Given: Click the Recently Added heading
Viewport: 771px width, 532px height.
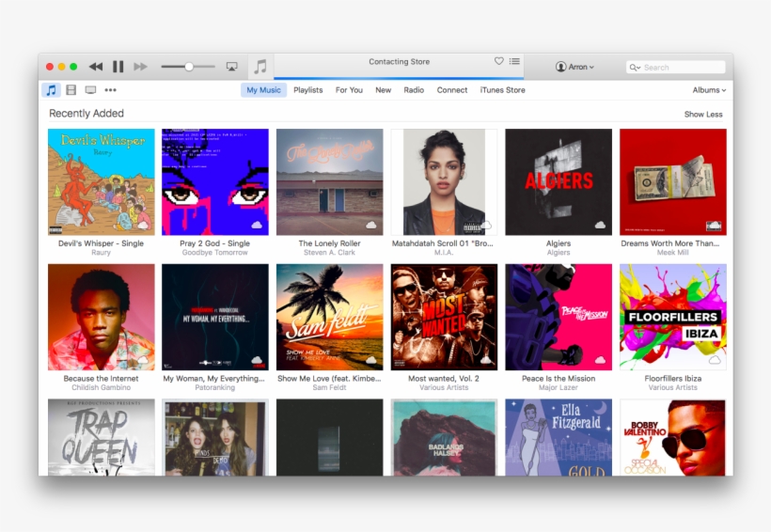Looking at the screenshot, I should [87, 114].
